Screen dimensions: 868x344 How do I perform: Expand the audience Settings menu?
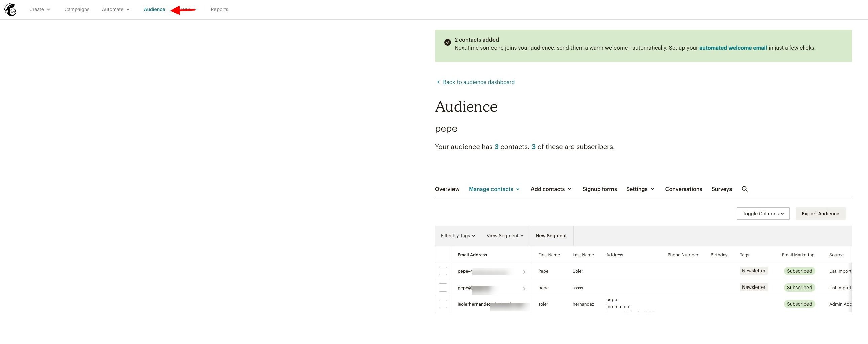point(640,189)
